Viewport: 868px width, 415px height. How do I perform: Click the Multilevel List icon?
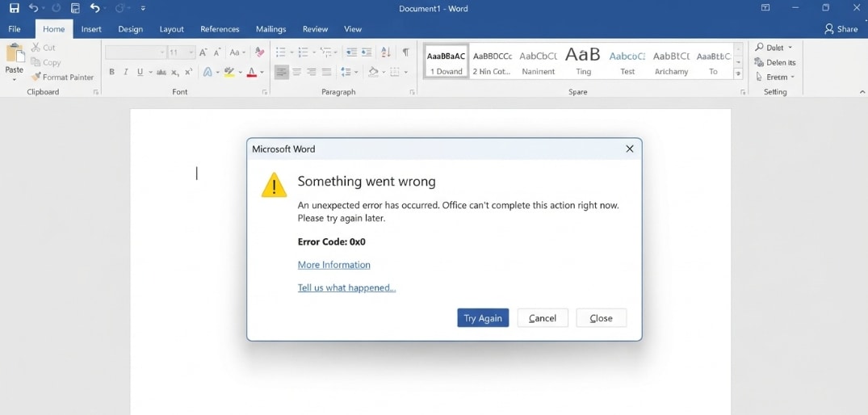click(326, 52)
